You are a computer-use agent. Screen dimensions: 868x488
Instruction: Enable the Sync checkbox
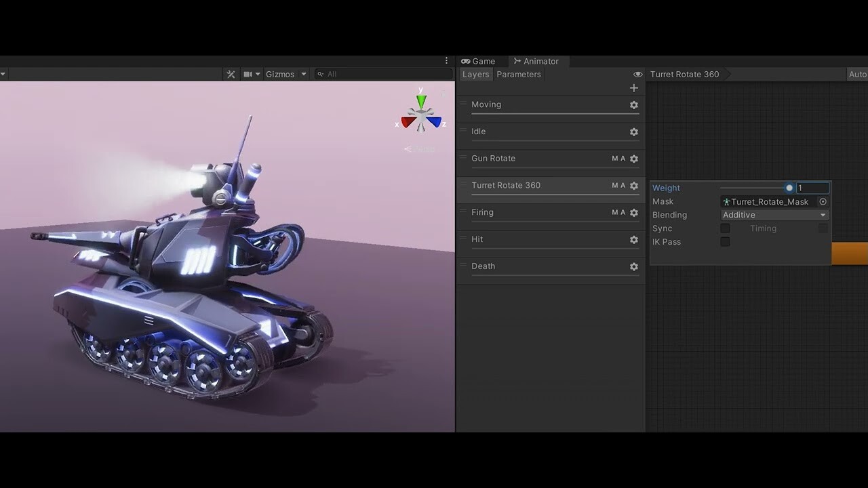pyautogui.click(x=725, y=228)
